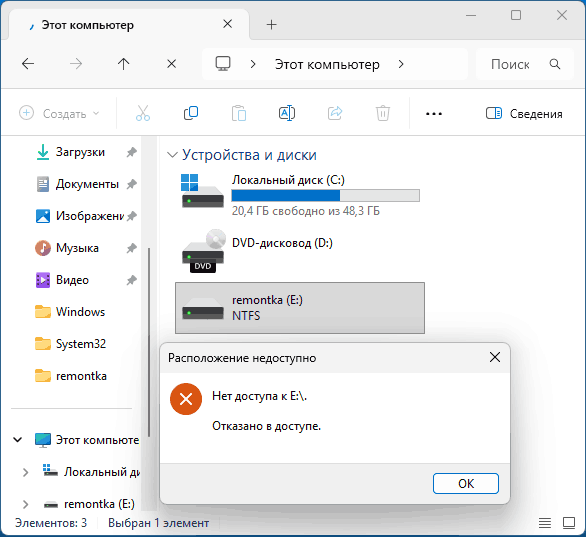This screenshot has width=586, height=537.
Task: Maximize the Explorer window
Action: pyautogui.click(x=516, y=15)
